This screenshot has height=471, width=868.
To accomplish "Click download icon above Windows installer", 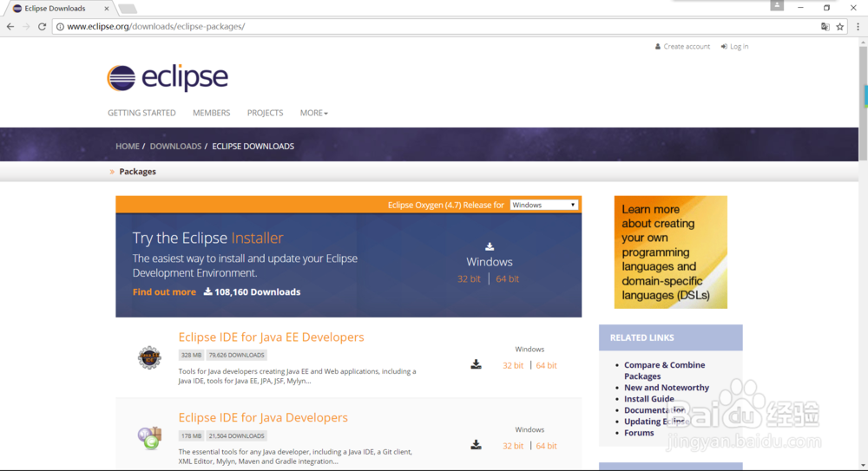I will coord(490,246).
